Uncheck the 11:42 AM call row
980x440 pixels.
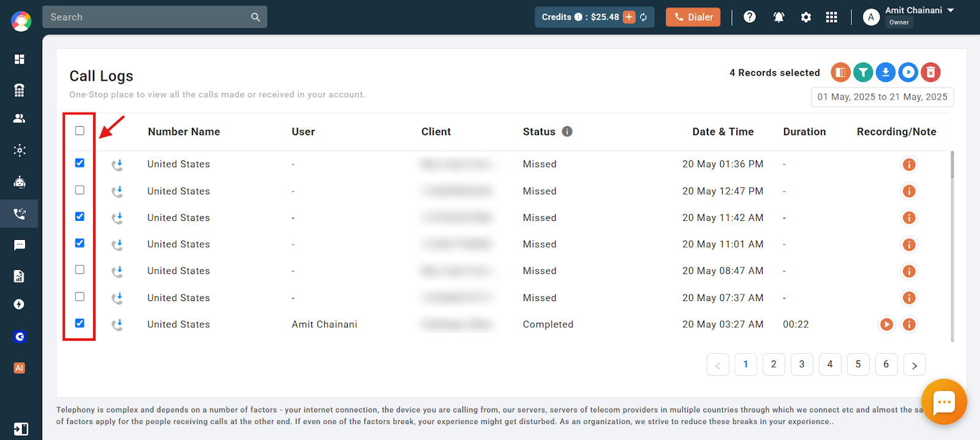[80, 216]
